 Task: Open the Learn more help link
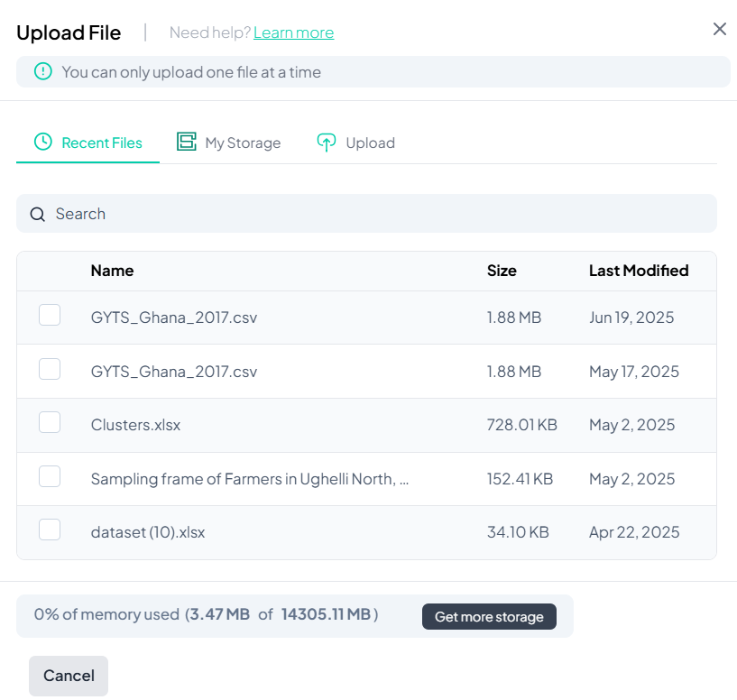tap(293, 32)
